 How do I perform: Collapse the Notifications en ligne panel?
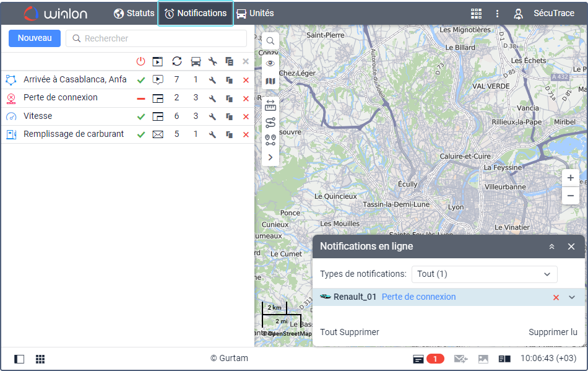[x=551, y=247]
